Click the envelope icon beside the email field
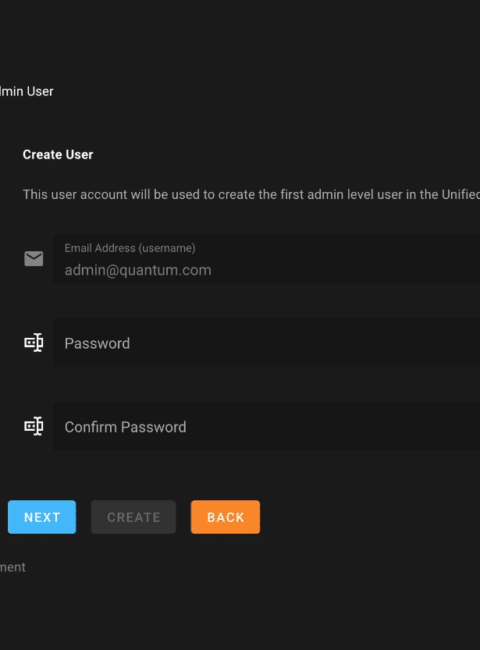The image size is (480, 650). tap(34, 259)
